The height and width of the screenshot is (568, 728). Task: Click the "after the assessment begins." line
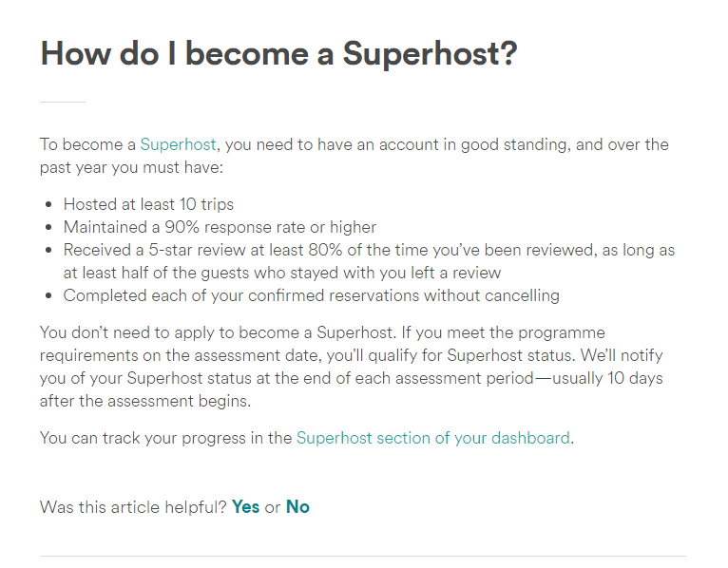(x=144, y=401)
